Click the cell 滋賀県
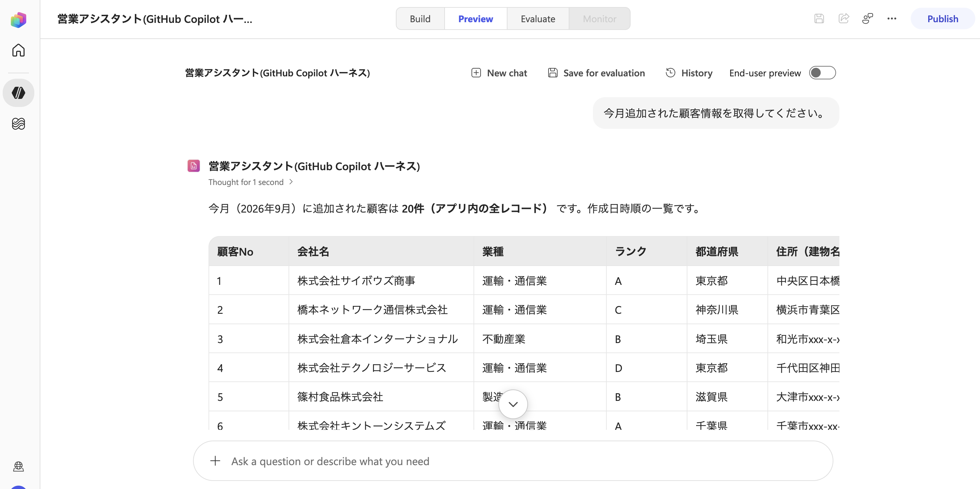This screenshot has height=489, width=980. [x=727, y=397]
